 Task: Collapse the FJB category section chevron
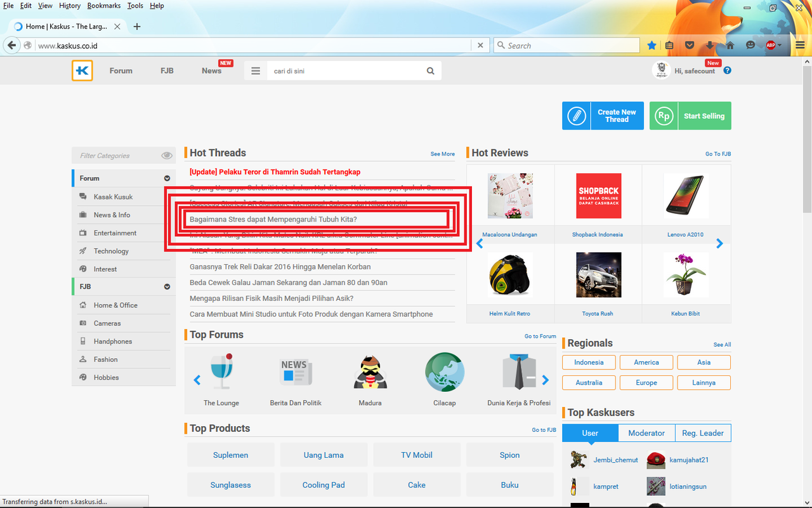pos(167,286)
